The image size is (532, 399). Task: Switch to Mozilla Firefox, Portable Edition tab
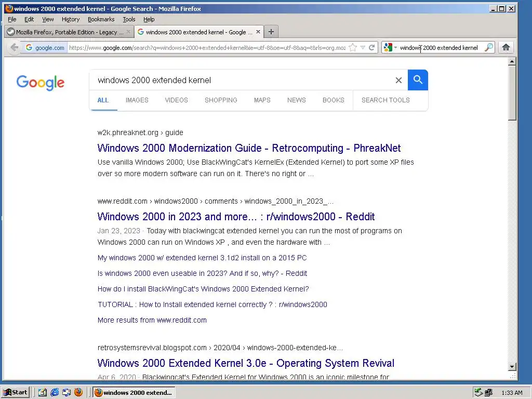coord(69,32)
